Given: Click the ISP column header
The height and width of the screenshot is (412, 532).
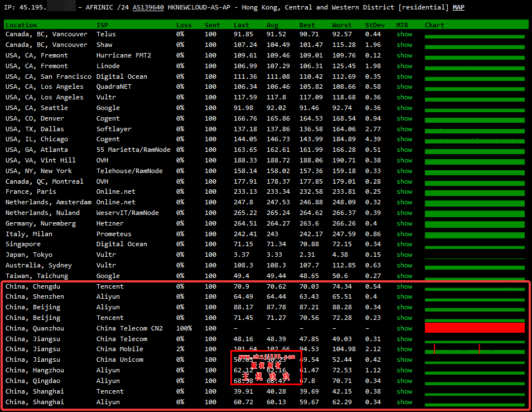Looking at the screenshot, I should 102,25.
